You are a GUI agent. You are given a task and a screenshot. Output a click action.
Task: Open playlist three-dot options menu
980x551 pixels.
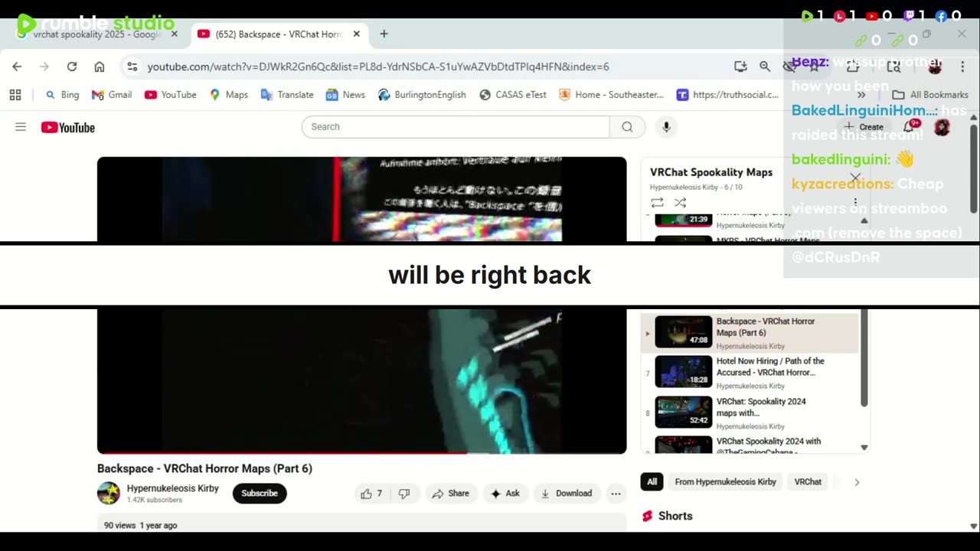pyautogui.click(x=855, y=203)
